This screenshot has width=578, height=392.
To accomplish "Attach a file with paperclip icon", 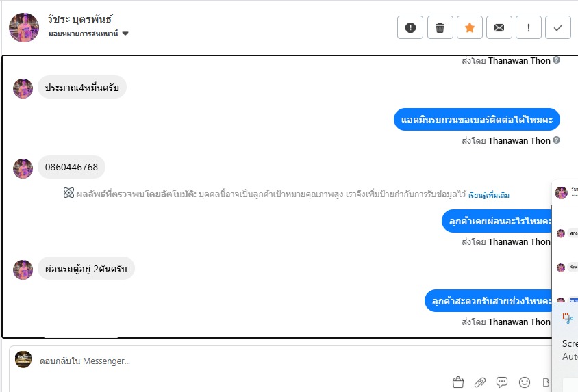I will tap(480, 382).
